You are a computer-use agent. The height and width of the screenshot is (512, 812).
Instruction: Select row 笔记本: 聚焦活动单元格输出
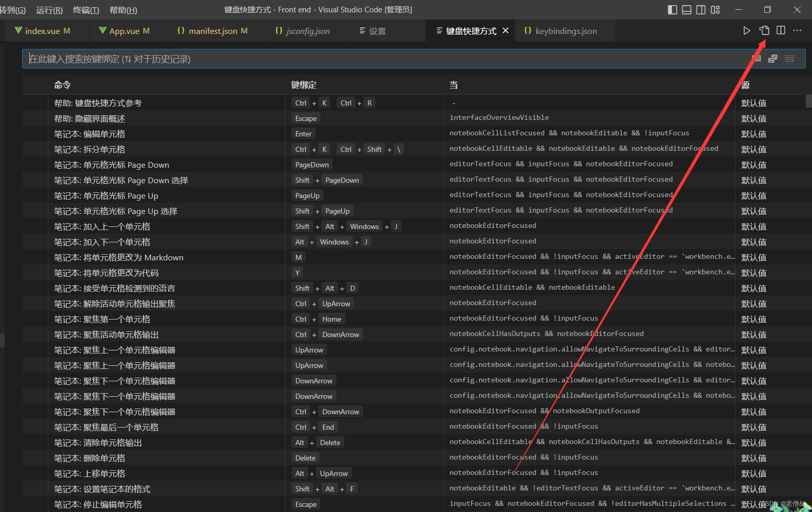414,334
